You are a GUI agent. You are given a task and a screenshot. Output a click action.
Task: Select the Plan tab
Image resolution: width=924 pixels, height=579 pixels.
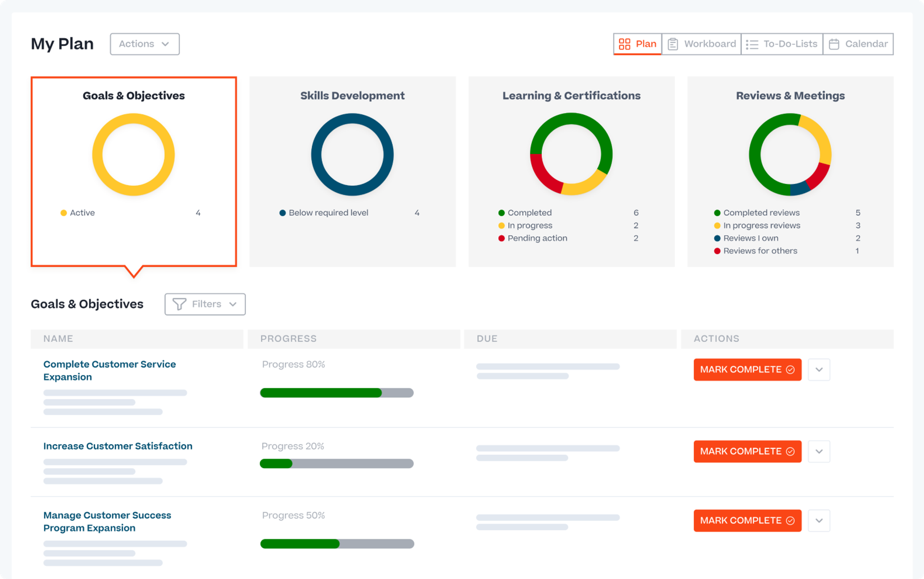[637, 43]
